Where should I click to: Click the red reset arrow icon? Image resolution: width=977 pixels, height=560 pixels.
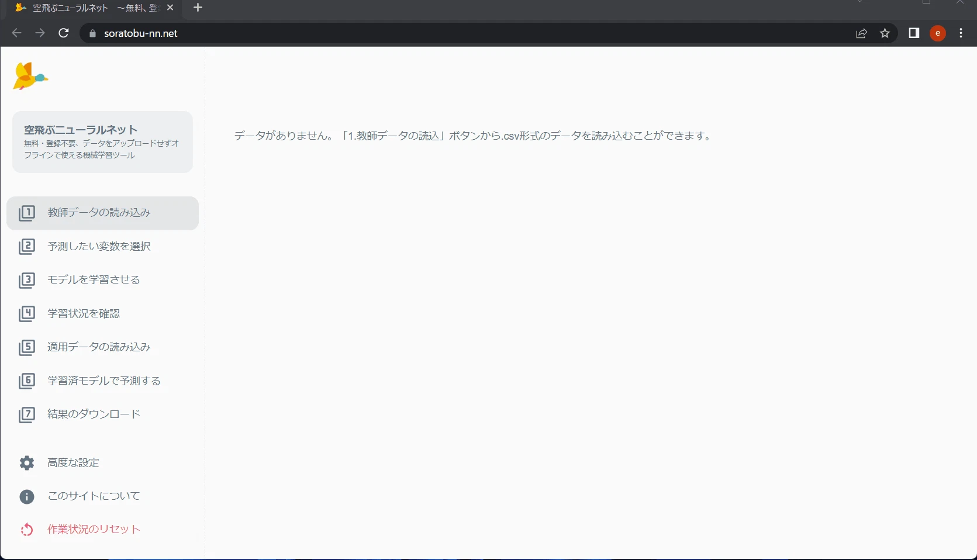(x=27, y=530)
